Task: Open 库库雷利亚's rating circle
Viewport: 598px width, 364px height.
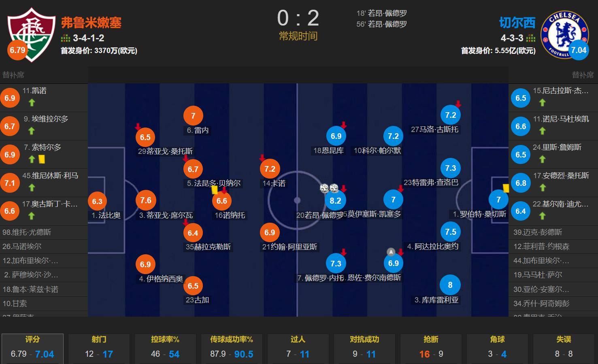Action: (450, 285)
